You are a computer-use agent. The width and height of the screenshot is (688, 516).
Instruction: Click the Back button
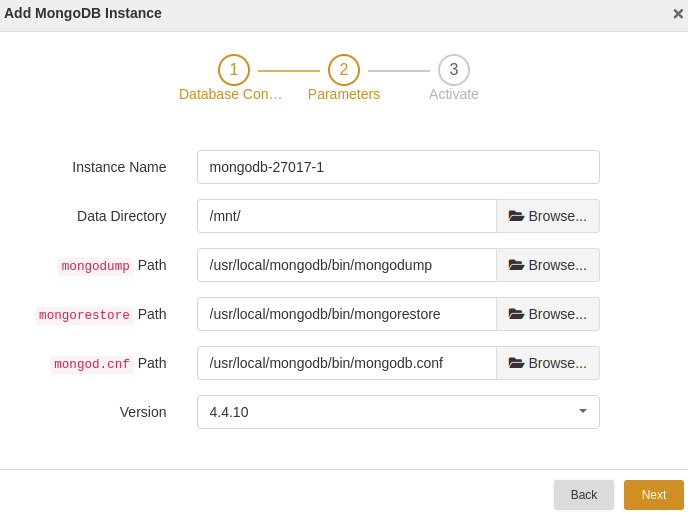584,495
